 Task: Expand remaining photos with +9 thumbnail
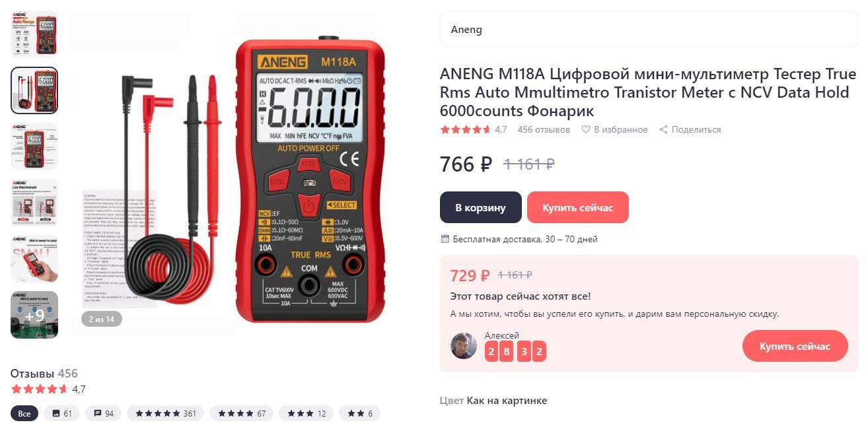tap(34, 315)
